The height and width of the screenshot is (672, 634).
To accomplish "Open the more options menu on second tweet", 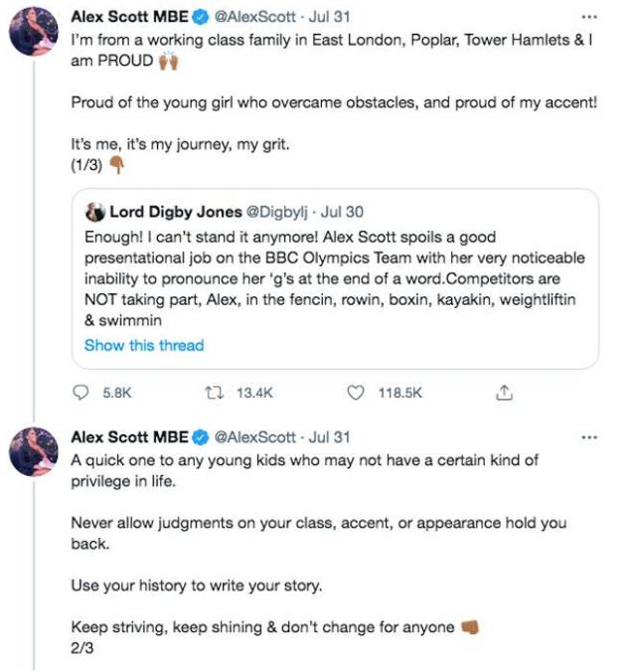I will [589, 437].
